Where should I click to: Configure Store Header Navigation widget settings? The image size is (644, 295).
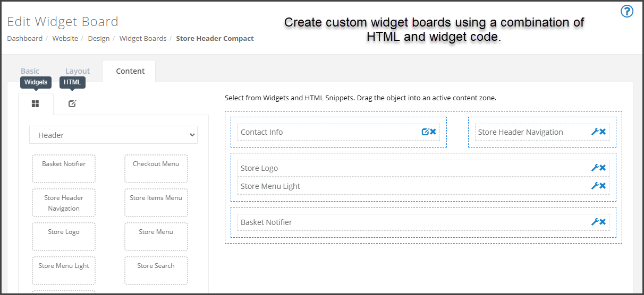595,132
